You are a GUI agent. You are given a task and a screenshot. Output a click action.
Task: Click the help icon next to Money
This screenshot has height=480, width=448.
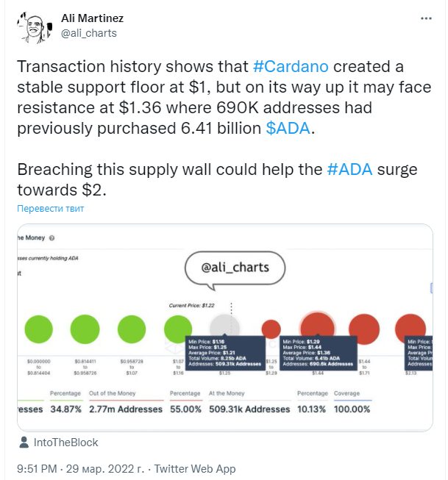click(x=51, y=238)
